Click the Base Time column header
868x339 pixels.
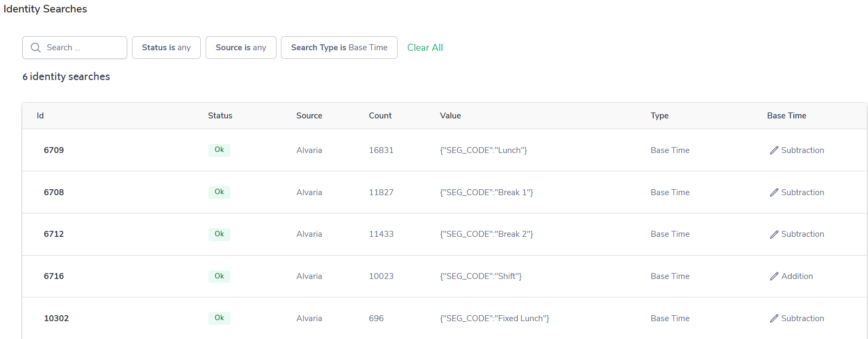point(786,116)
